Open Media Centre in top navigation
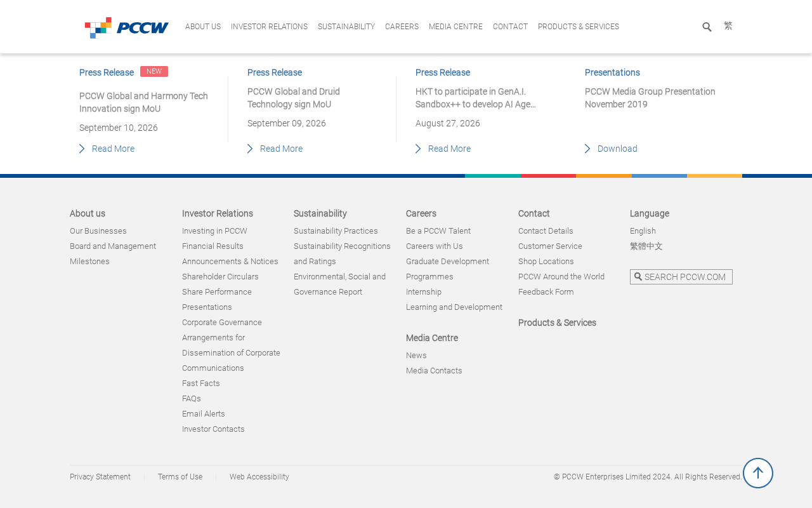812x508 pixels. click(x=455, y=27)
